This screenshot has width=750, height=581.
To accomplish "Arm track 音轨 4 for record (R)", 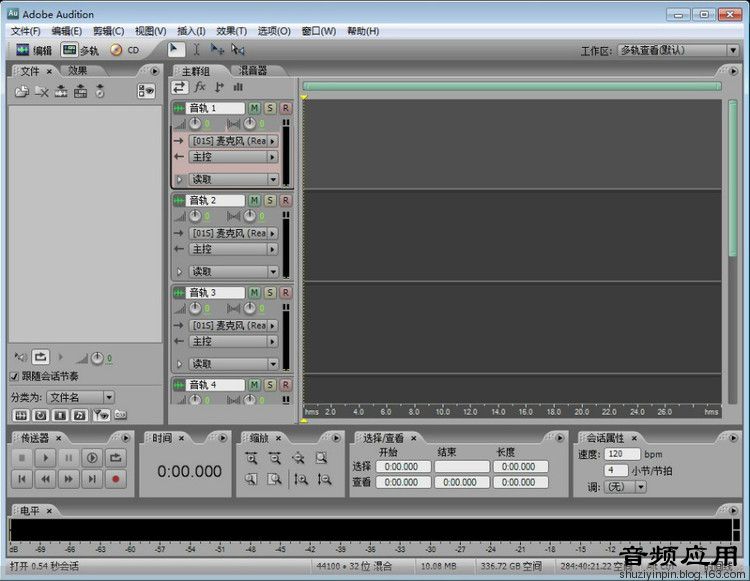I will (x=286, y=385).
